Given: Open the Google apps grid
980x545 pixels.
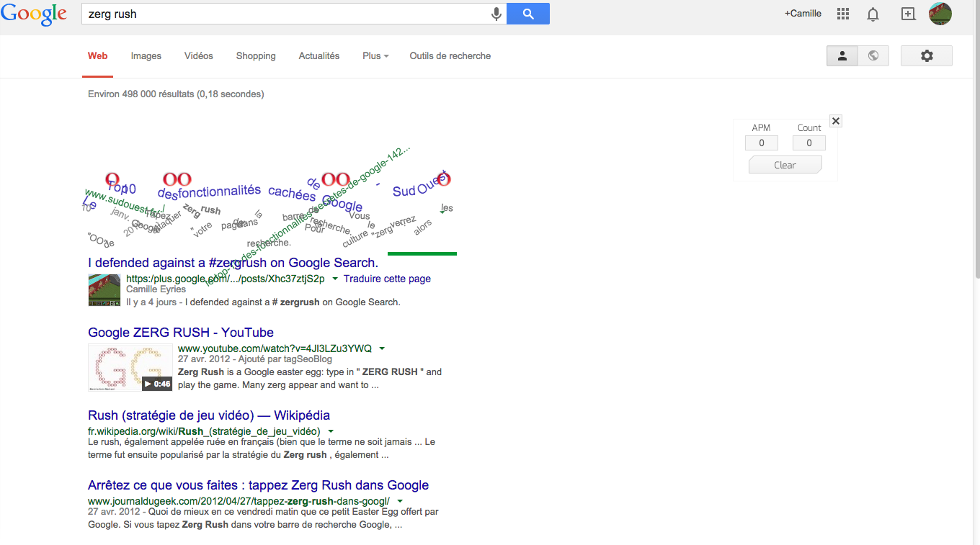Looking at the screenshot, I should tap(843, 14).
